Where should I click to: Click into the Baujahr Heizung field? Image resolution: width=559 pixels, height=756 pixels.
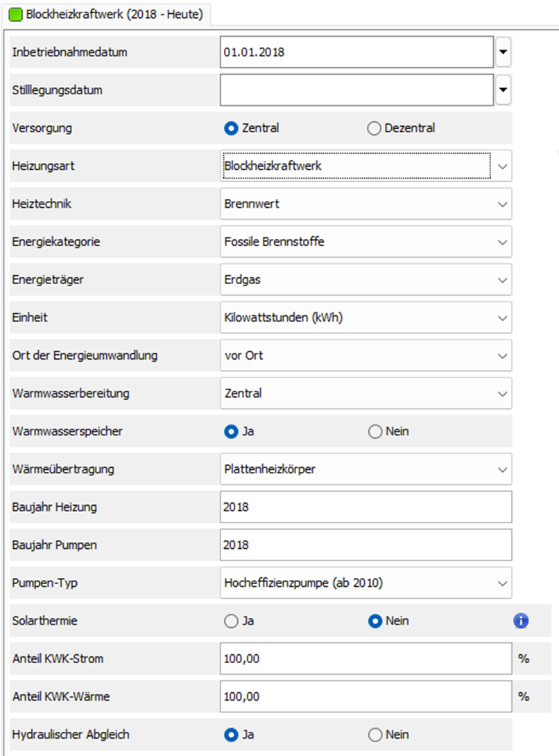pos(365,507)
